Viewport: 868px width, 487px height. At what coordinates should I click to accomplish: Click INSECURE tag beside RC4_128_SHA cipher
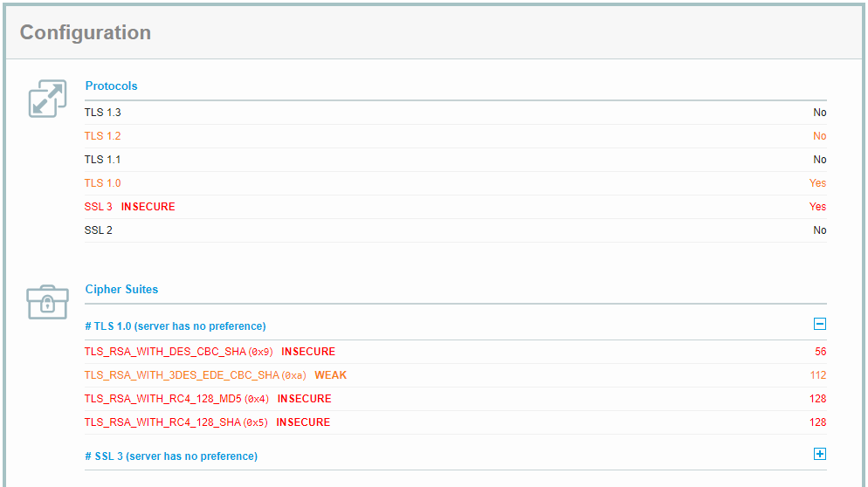pyautogui.click(x=303, y=422)
